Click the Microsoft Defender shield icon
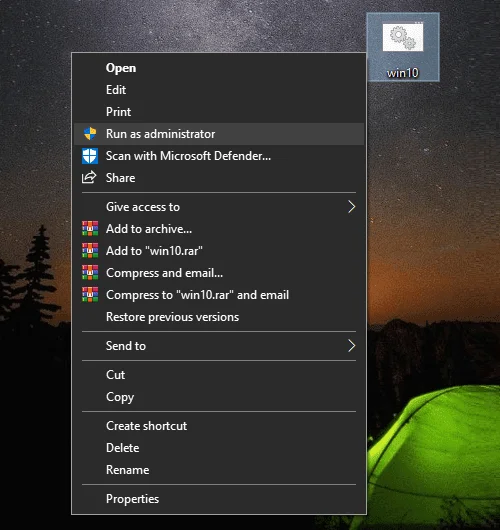 point(90,156)
